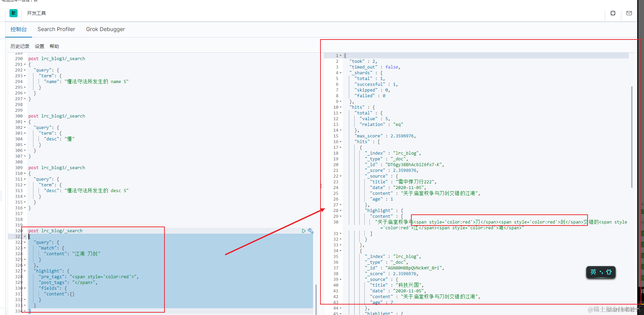Click the "relation" : "eq" output line

(382, 125)
